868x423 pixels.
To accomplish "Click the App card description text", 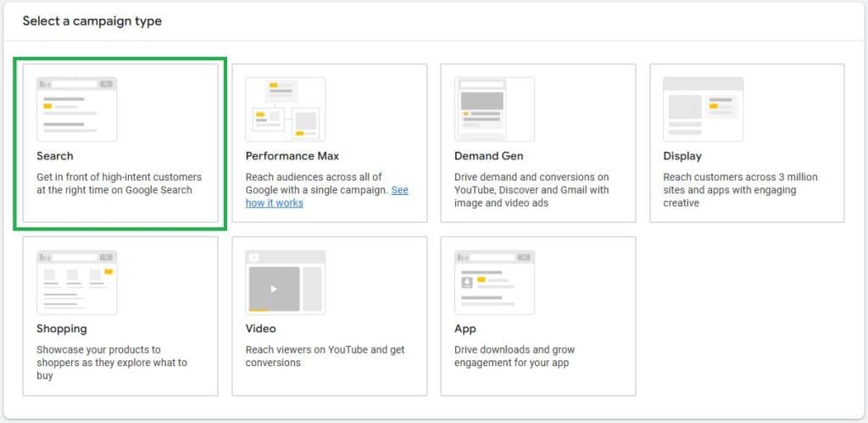I will (x=515, y=356).
